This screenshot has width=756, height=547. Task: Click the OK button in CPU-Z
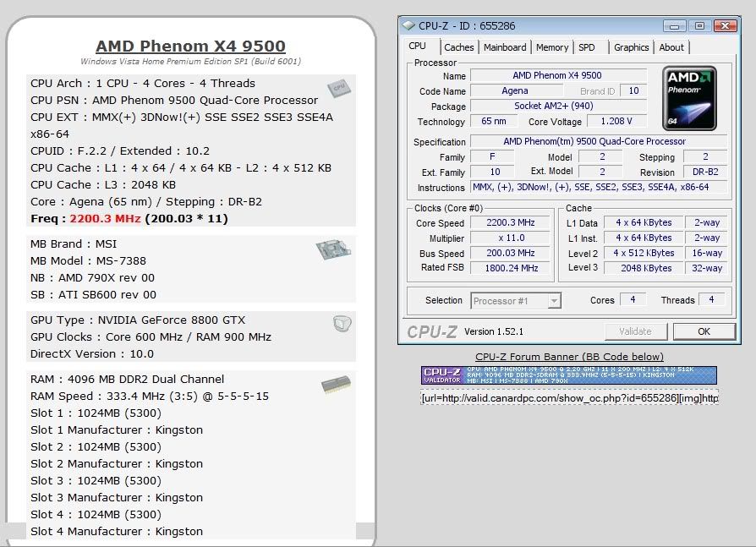click(704, 331)
